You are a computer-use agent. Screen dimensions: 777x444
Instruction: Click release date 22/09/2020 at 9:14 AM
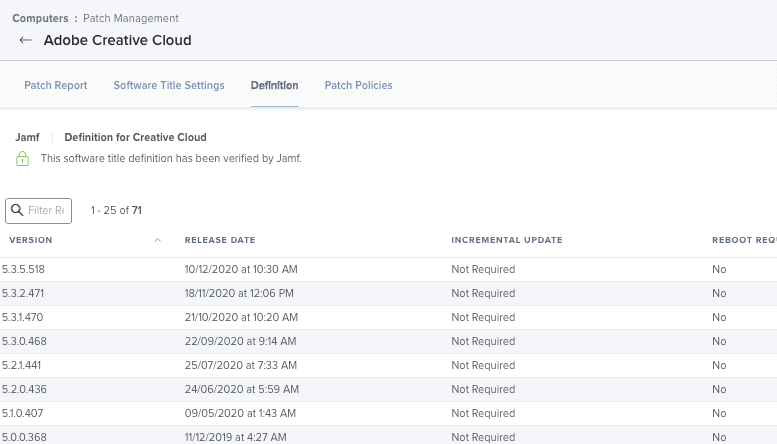[241, 341]
